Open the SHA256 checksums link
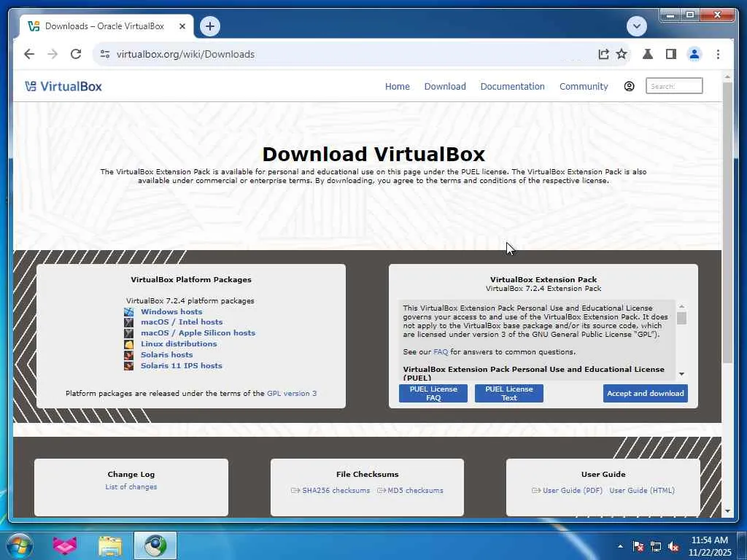The image size is (747, 560). click(336, 491)
